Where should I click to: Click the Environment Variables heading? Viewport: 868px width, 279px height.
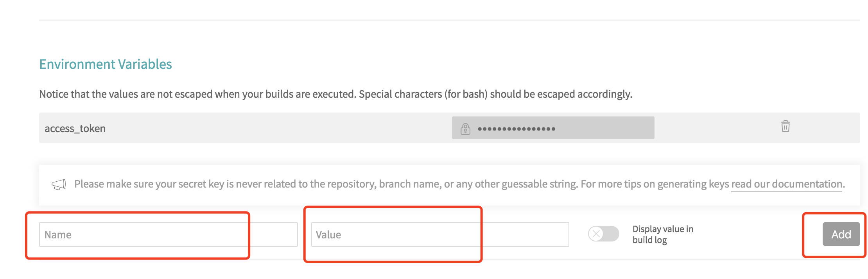[x=106, y=64]
